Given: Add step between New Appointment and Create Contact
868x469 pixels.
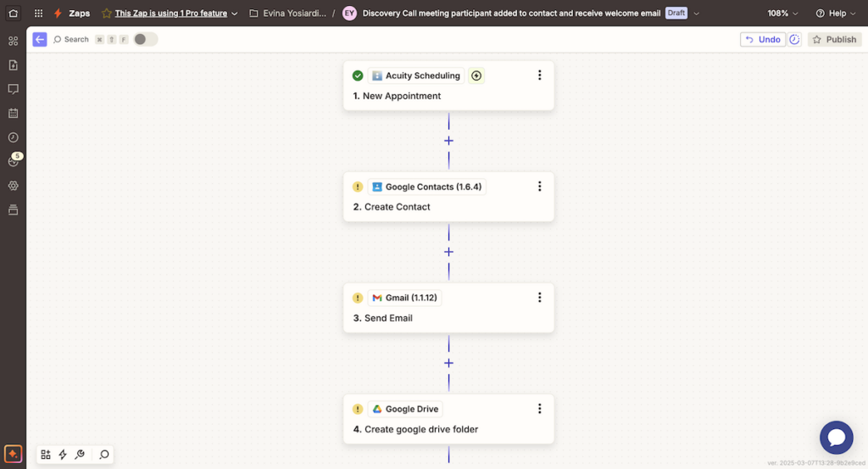Looking at the screenshot, I should tap(449, 141).
